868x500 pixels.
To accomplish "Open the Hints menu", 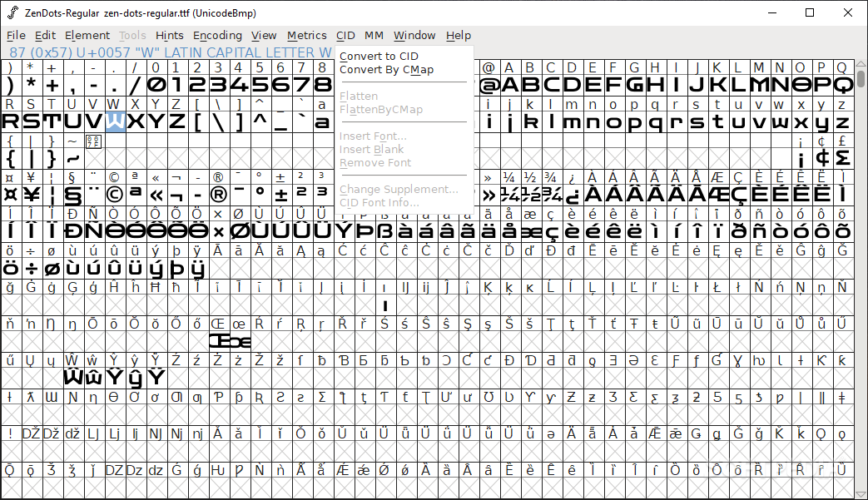I will coord(170,36).
